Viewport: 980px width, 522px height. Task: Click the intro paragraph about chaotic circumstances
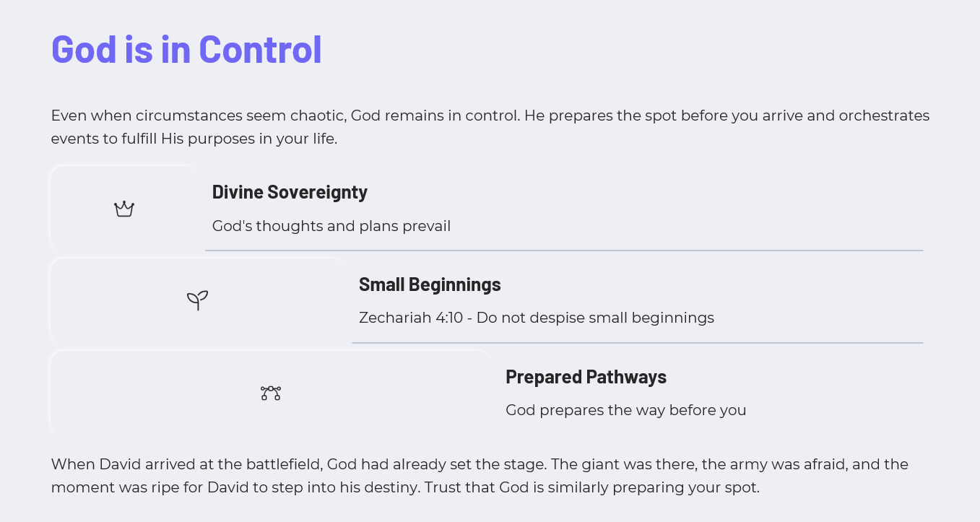[x=490, y=127]
